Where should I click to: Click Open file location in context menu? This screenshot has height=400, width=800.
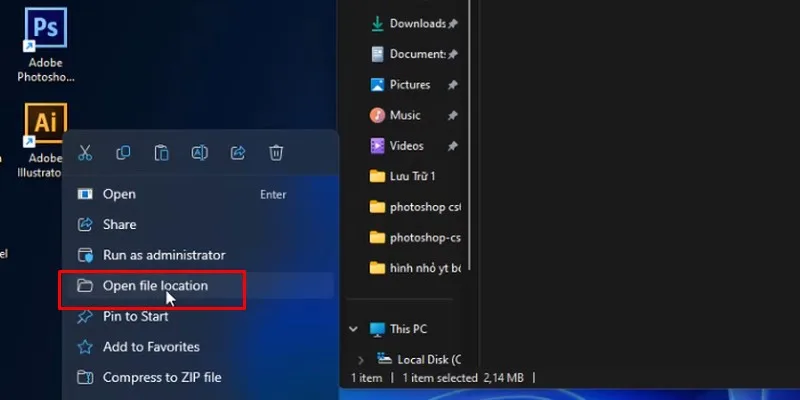click(155, 286)
